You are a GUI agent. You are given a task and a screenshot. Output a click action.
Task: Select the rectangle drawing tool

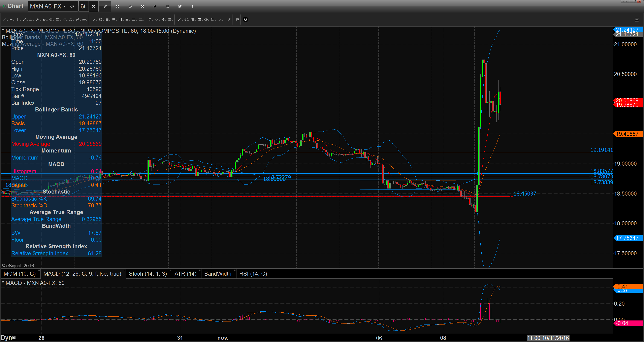point(58,20)
